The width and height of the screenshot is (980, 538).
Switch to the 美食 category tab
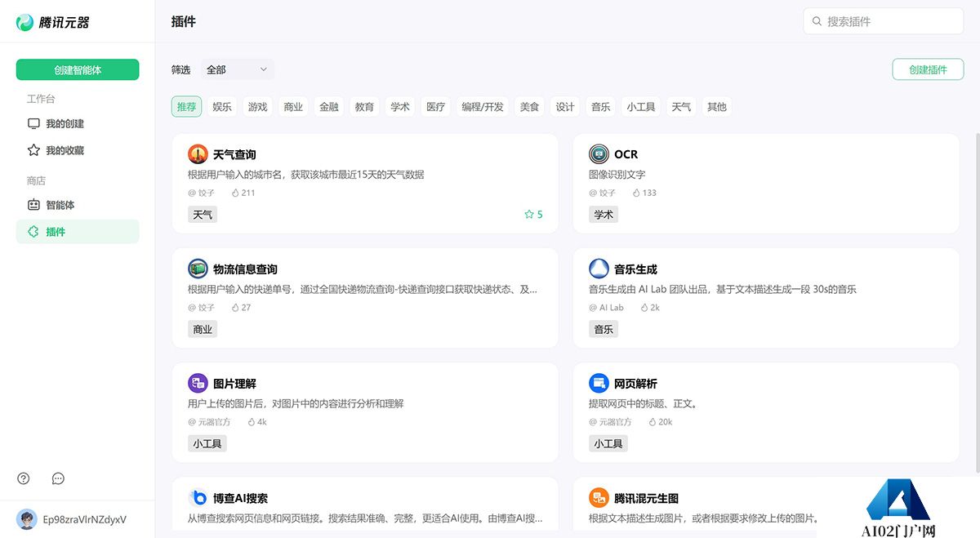[529, 107]
